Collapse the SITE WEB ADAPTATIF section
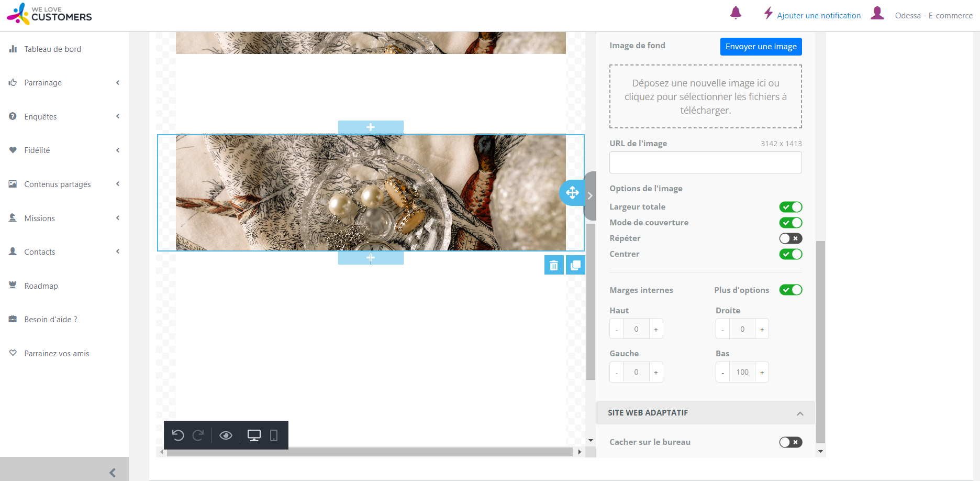Viewport: 980px width, 481px height. point(800,413)
